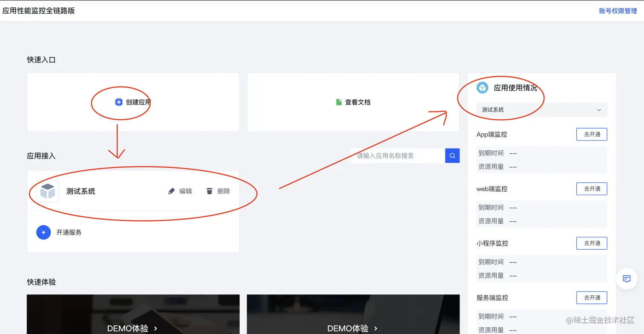Click the arrow on the left DEMO体验 card
Image resolution: width=644 pixels, height=334 pixels.
(x=156, y=328)
